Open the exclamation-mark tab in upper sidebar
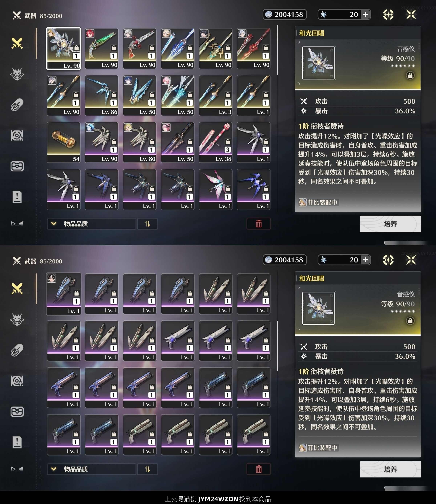Screen dimensions: 436x504 pos(17,197)
